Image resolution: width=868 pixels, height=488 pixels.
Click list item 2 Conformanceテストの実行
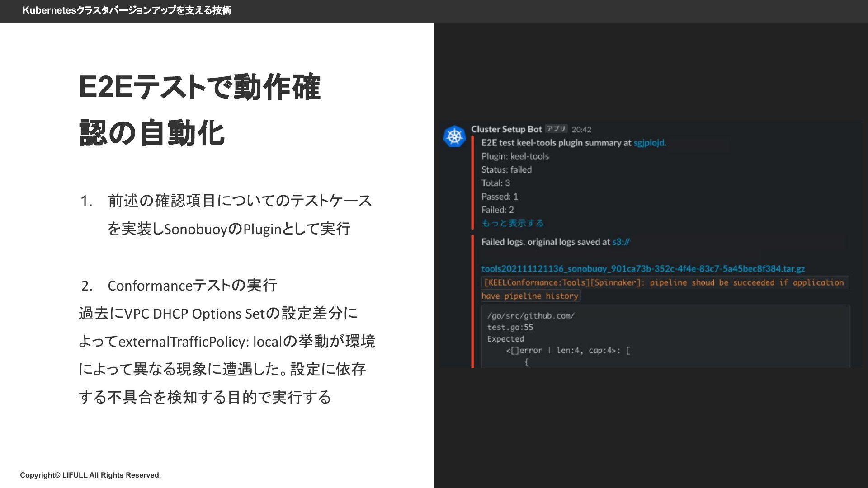179,286
